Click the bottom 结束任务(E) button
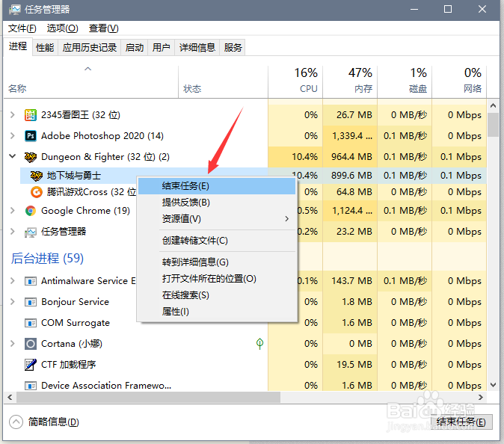The width and height of the screenshot is (504, 444). (461, 422)
